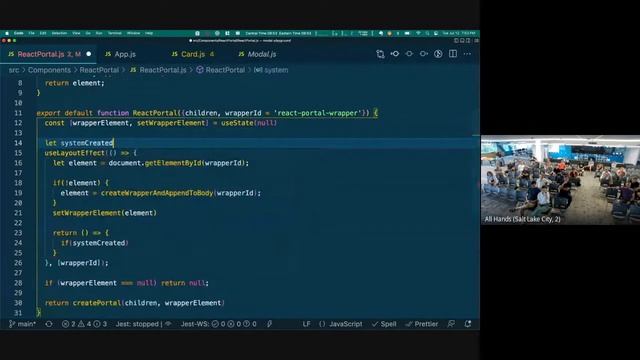Screen dimensions: 640x360
Task: Click the main* git branch in status bar
Action: pyautogui.click(x=22, y=324)
